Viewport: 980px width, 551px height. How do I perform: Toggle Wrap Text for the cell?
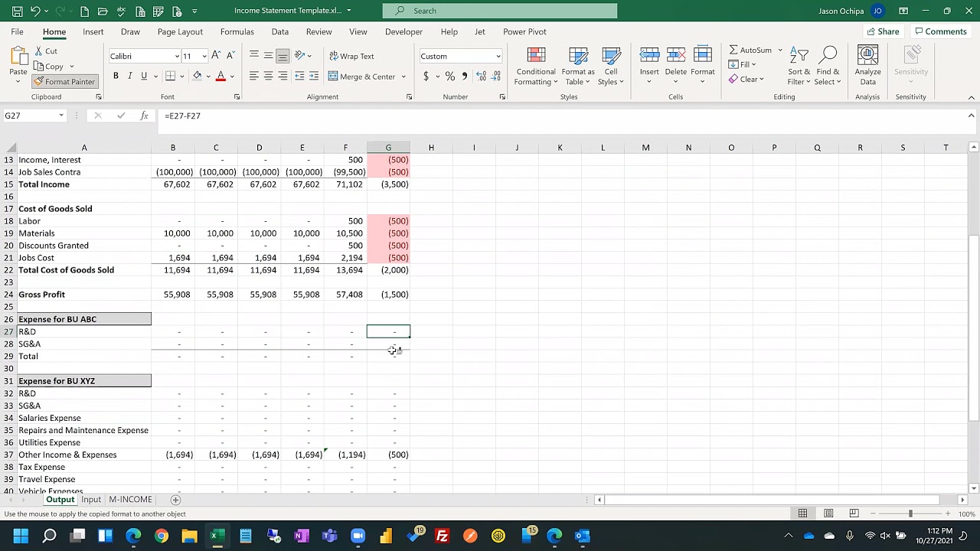[x=351, y=56]
